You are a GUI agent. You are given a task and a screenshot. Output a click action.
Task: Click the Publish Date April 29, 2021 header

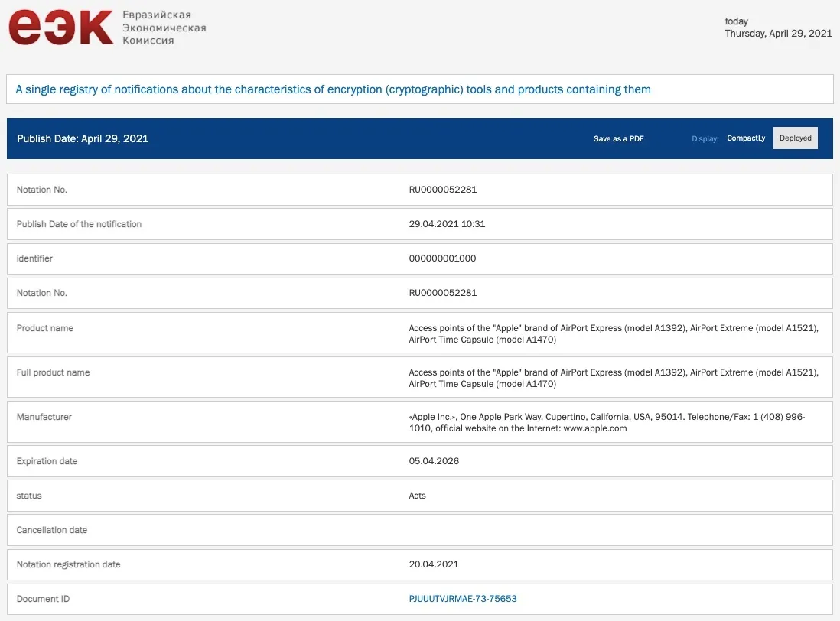pos(83,138)
